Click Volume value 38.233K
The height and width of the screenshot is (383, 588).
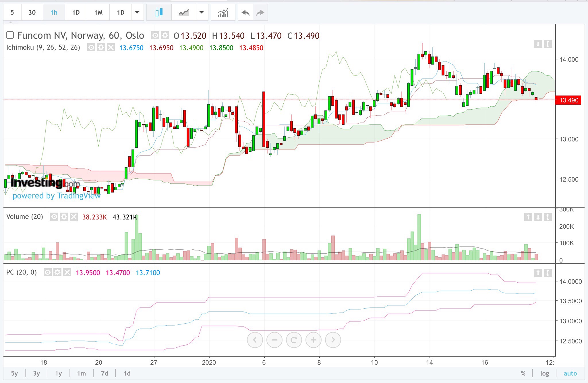tap(94, 217)
